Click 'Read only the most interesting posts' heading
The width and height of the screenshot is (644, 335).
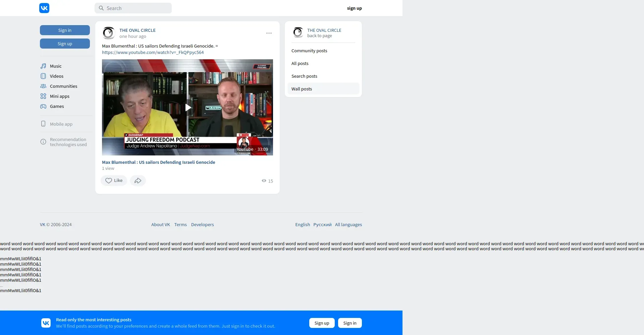(x=94, y=320)
